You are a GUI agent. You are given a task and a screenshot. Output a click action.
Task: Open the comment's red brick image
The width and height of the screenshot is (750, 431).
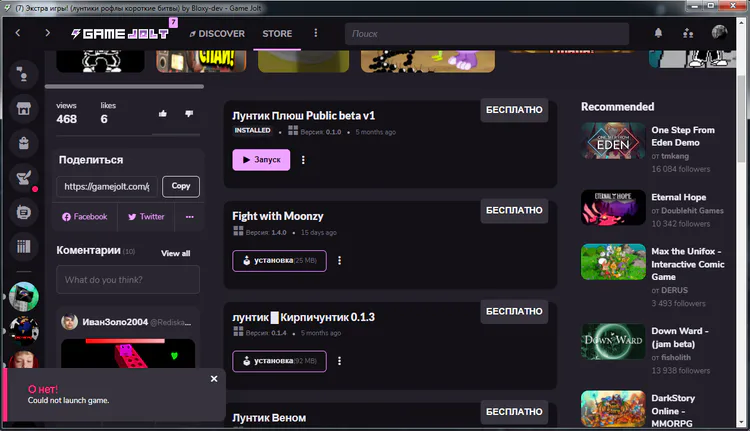point(128,353)
